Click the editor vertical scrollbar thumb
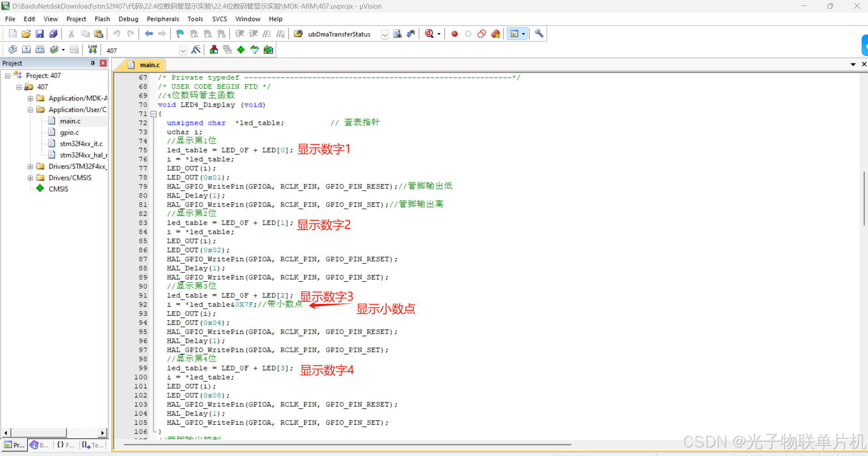The width and height of the screenshot is (868, 456). tap(864, 198)
